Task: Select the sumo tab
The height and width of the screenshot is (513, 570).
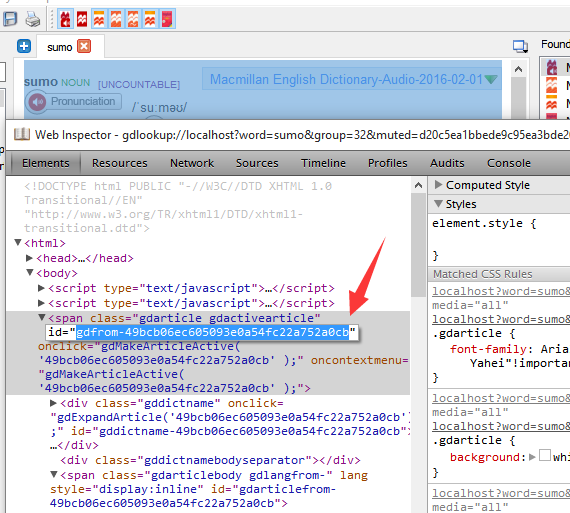Action: (x=70, y=47)
